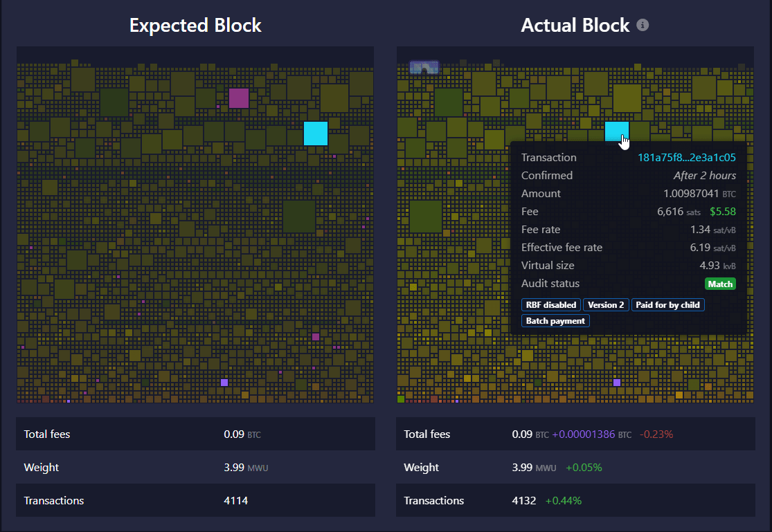
Task: Click the 4132 transactions count
Action: [x=523, y=501]
